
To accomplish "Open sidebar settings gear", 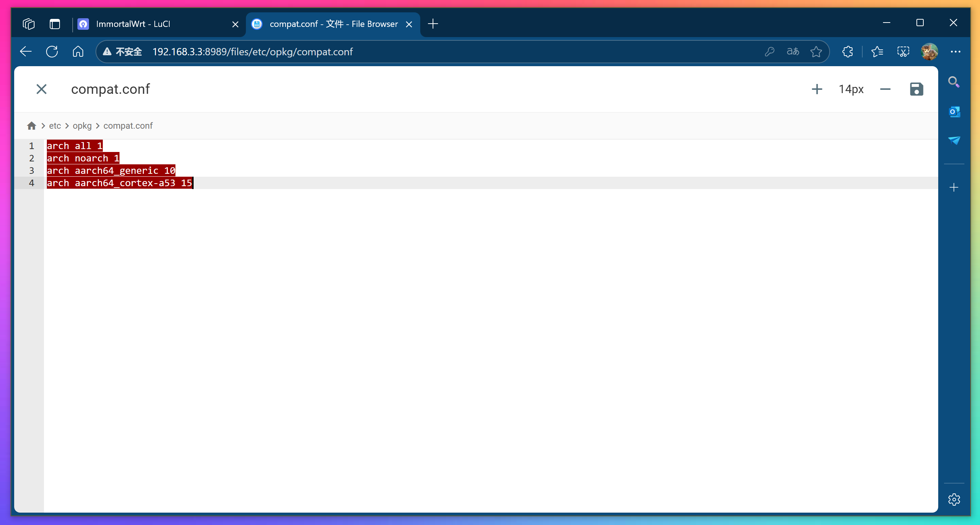I will pyautogui.click(x=954, y=499).
